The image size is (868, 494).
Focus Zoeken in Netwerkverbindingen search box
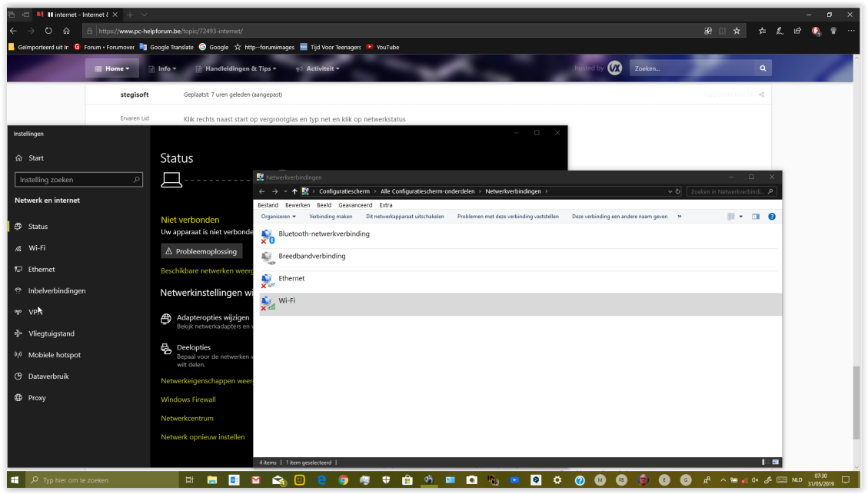[x=731, y=191]
